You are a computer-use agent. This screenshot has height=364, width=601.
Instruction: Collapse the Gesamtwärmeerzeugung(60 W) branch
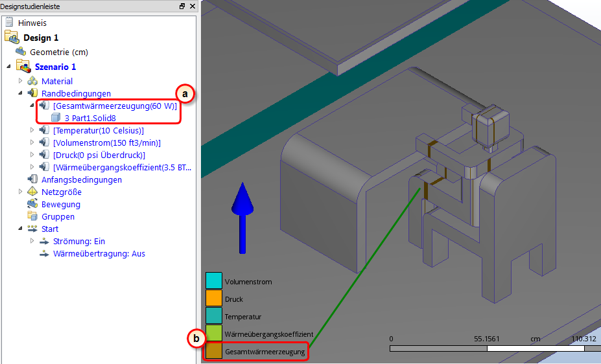[x=32, y=106]
